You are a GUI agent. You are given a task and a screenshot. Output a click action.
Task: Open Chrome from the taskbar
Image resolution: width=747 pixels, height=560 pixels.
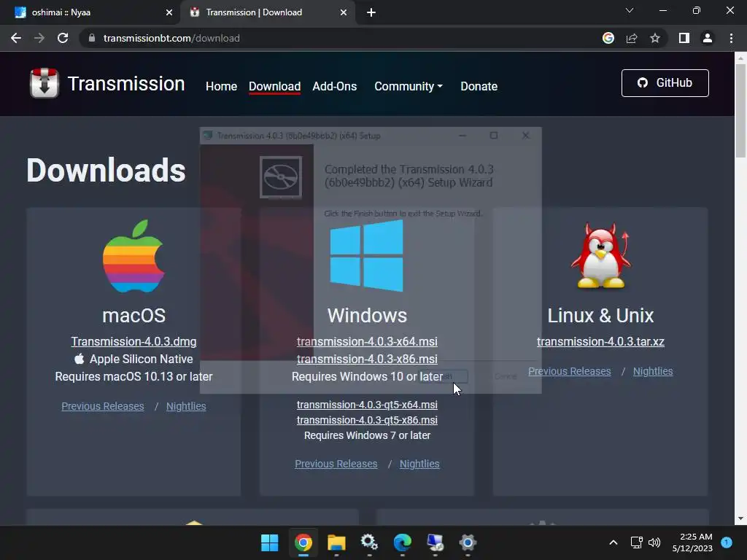click(x=303, y=542)
